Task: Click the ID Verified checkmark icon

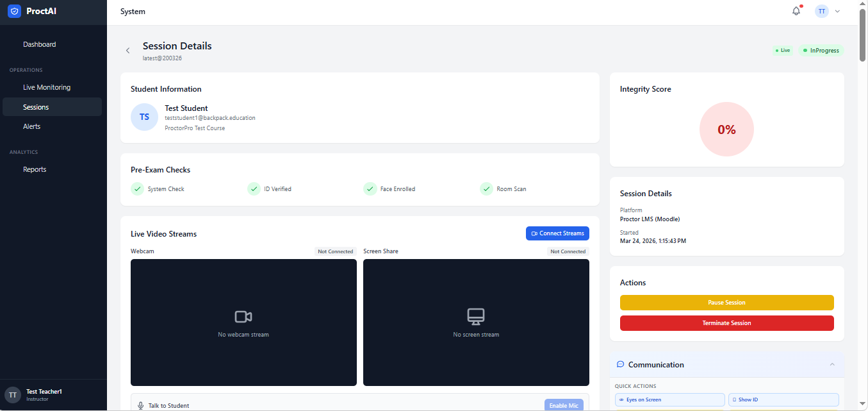Action: (254, 189)
